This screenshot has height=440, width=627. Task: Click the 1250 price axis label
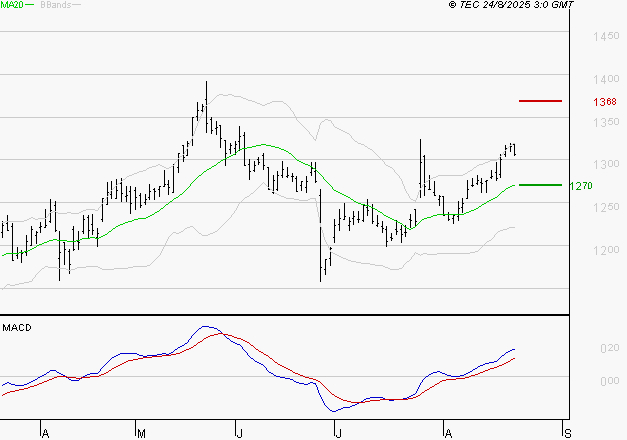tap(606, 207)
